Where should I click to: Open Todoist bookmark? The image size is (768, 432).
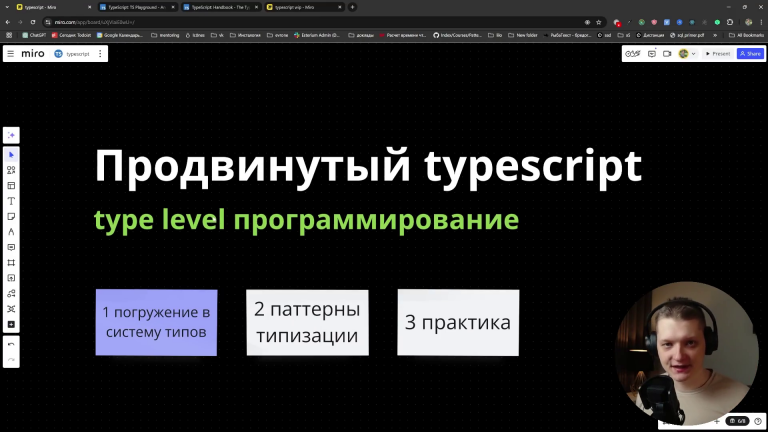tap(71, 35)
